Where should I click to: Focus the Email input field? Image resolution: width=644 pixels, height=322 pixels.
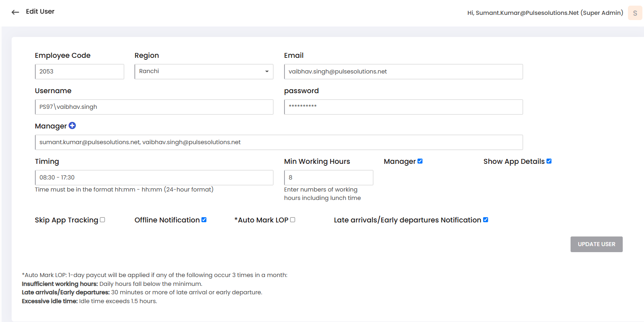coord(403,71)
